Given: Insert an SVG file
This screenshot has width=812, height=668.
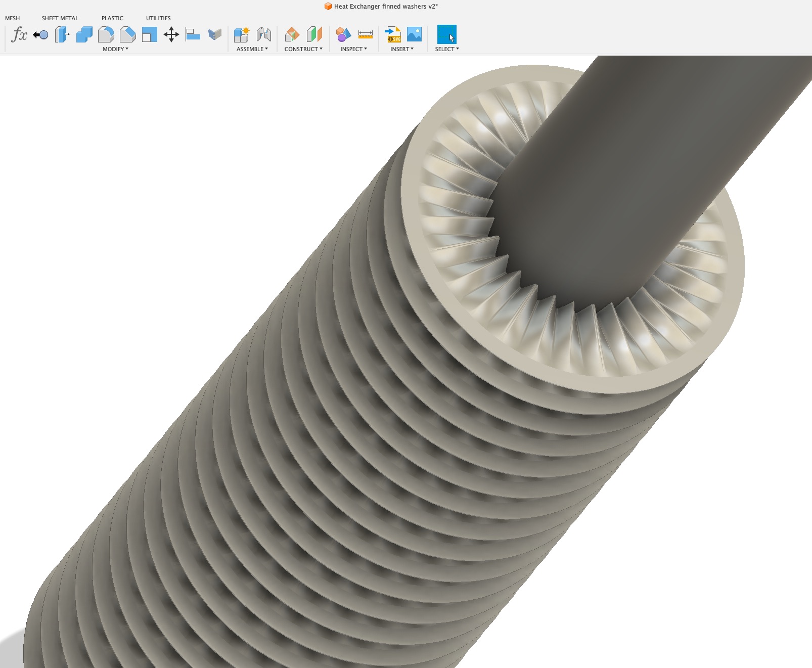Looking at the screenshot, I should click(x=393, y=34).
